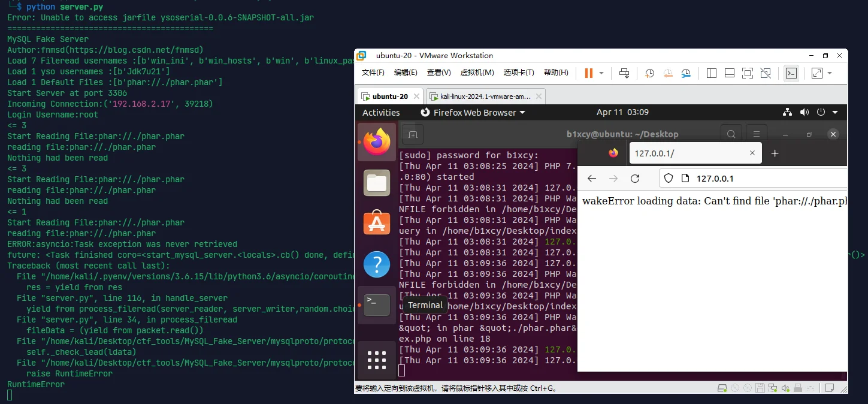
Task: Open the snapshot manager icon
Action: coord(686,73)
